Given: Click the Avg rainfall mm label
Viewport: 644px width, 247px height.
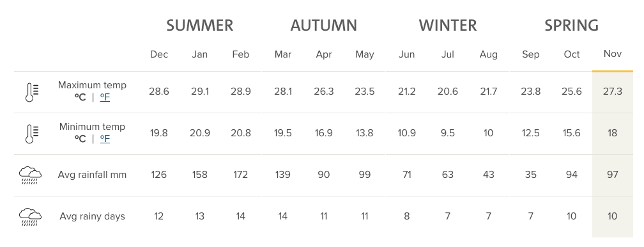Looking at the screenshot, I should click(x=92, y=175).
